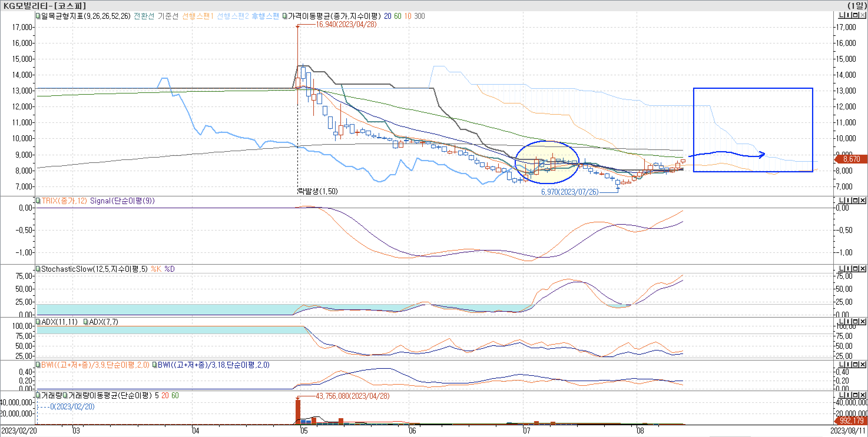Maximize the BWI indicator panel
The height and width of the screenshot is (437, 868).
[855, 365]
